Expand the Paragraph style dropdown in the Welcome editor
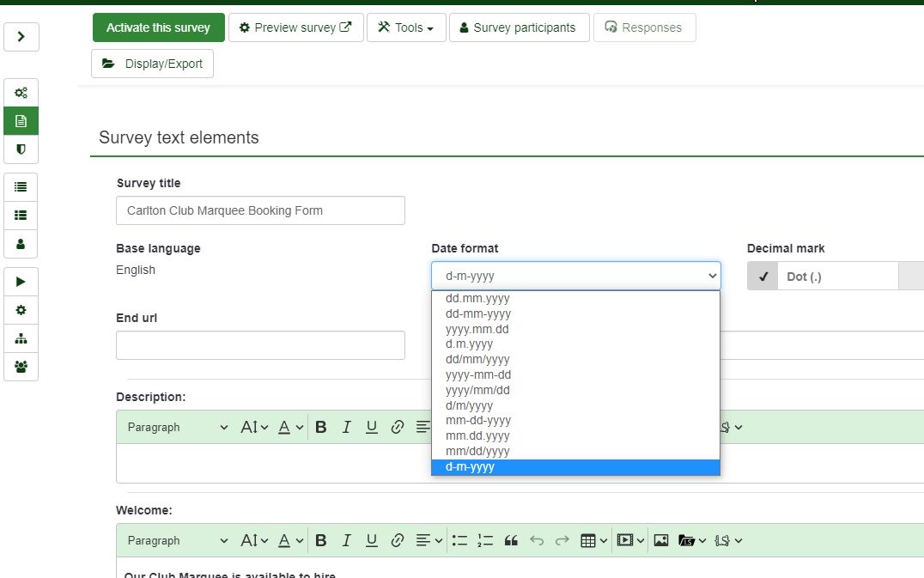The height and width of the screenshot is (578, 924). click(178, 540)
